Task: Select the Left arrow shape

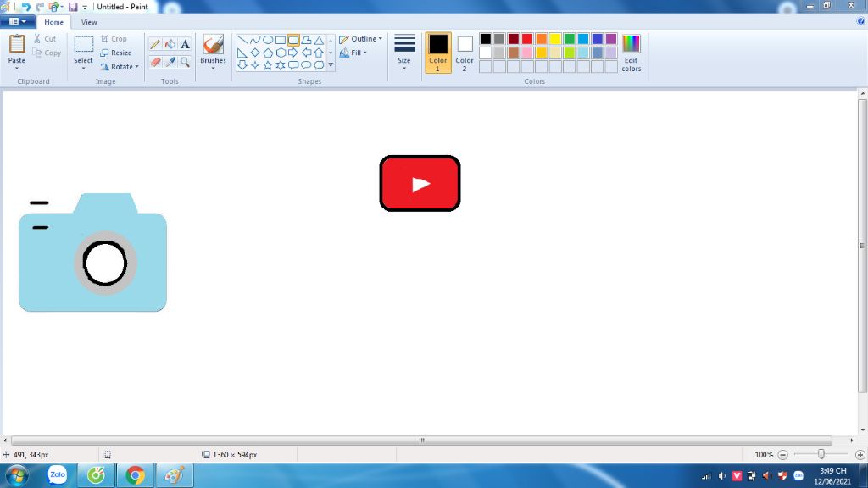Action: (306, 53)
